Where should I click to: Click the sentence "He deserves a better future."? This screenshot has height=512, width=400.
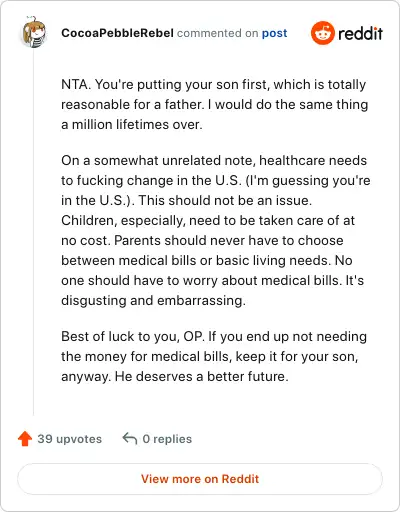click(202, 376)
